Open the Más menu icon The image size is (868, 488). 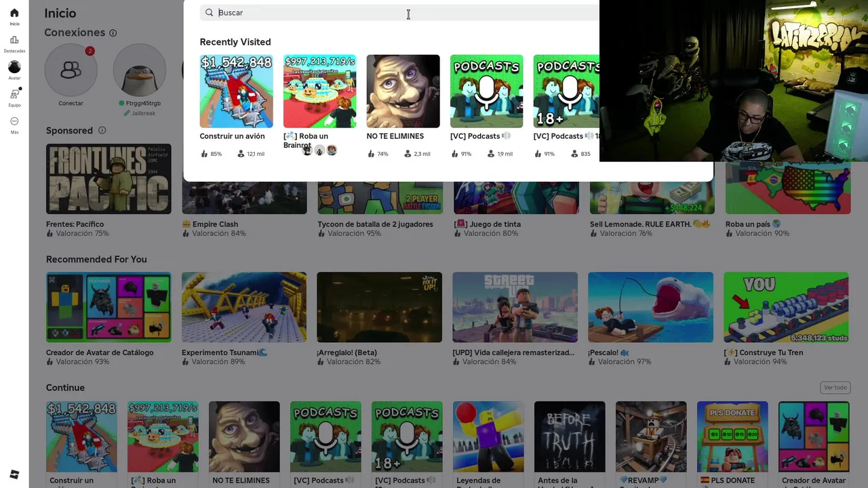pos(14,121)
